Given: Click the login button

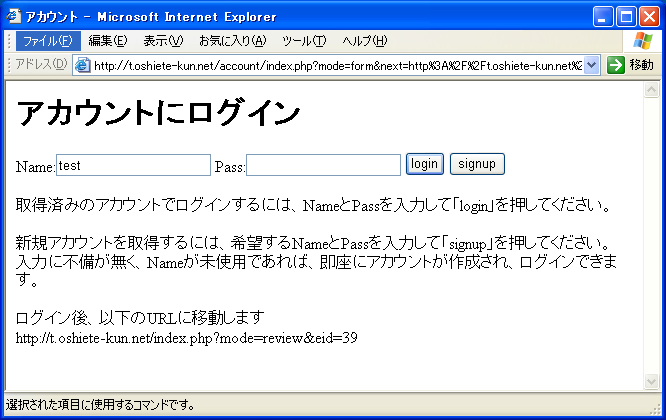Looking at the screenshot, I should (x=425, y=164).
